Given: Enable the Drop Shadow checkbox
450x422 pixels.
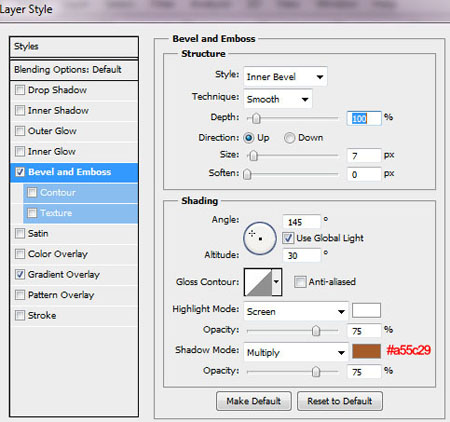Looking at the screenshot, I should coord(20,90).
